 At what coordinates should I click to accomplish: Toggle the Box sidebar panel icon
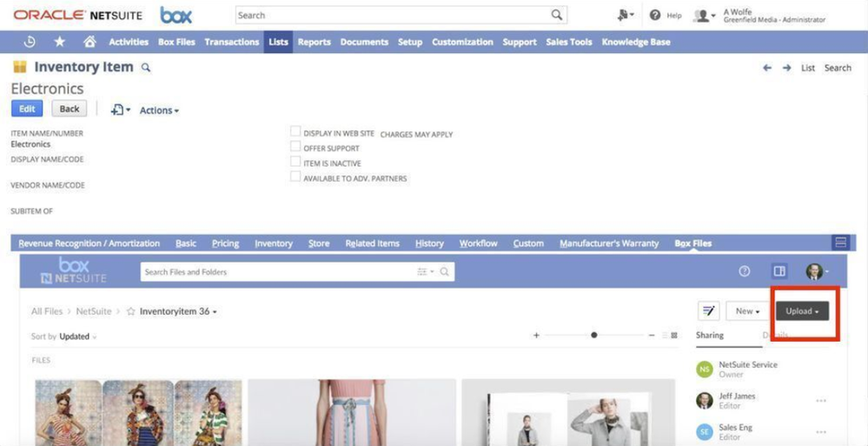[x=779, y=271]
